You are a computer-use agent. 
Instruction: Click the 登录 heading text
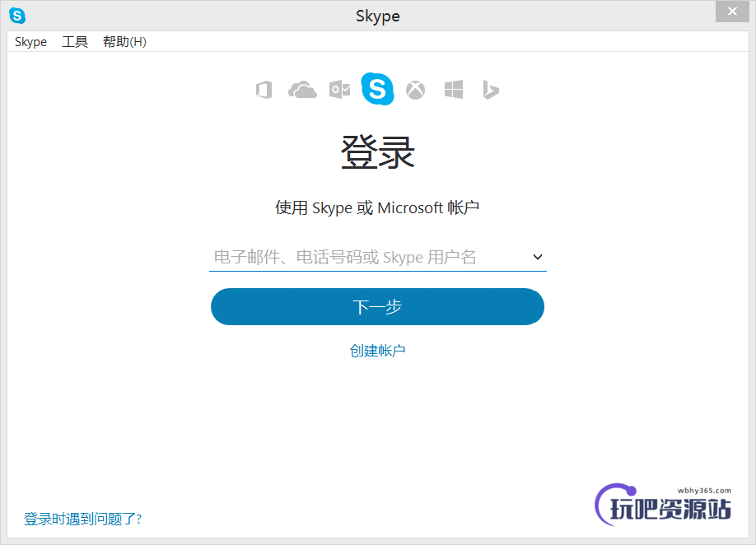point(377,151)
